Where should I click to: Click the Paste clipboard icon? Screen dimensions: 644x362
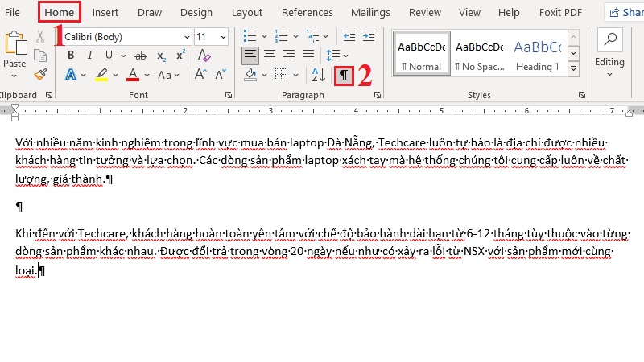coord(15,43)
